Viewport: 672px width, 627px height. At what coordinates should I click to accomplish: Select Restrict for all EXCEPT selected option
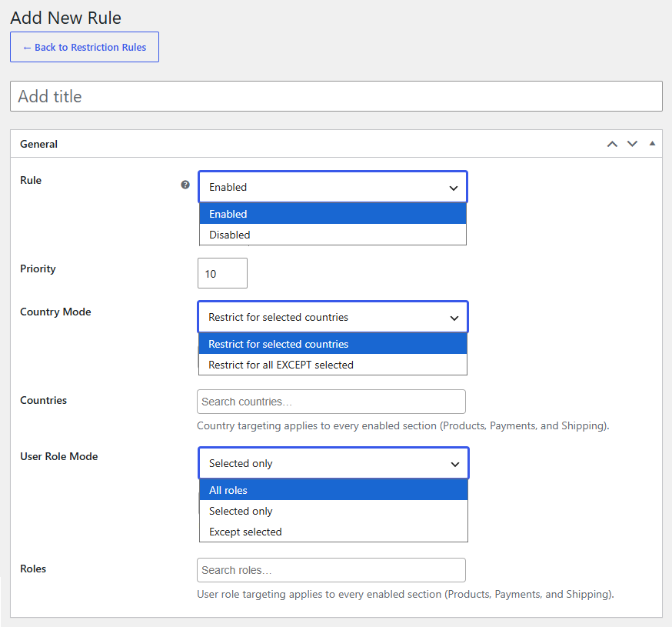[333, 365]
